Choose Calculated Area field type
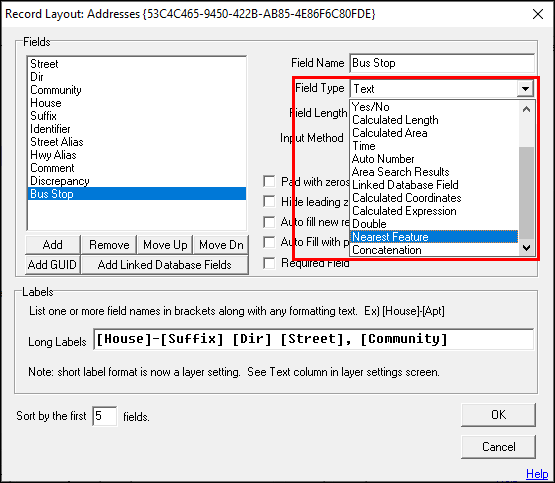Viewport: 555px width, 483px height. [434, 133]
